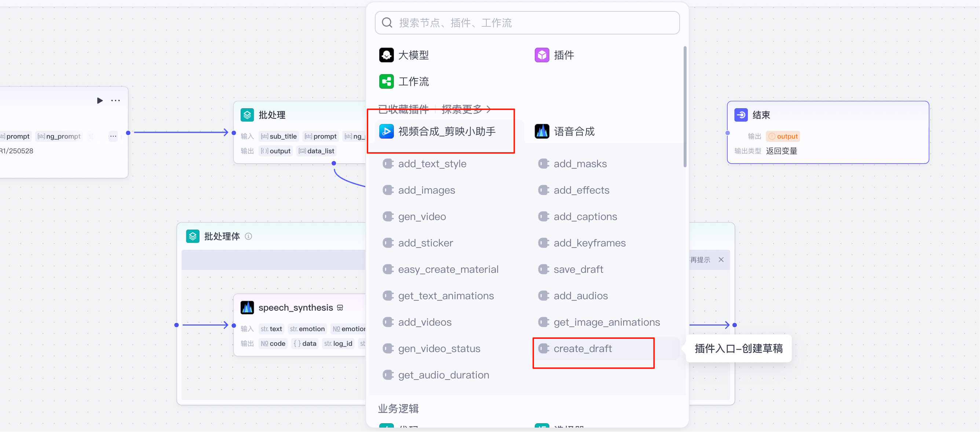Click the orange output variable tag
Viewport: 980px width, 432px height.
pos(783,136)
